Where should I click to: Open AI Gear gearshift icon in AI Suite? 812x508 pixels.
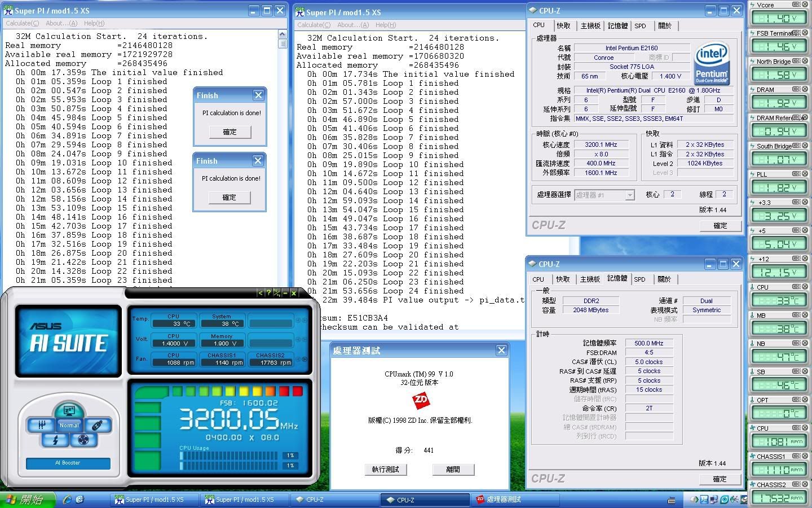(42, 425)
